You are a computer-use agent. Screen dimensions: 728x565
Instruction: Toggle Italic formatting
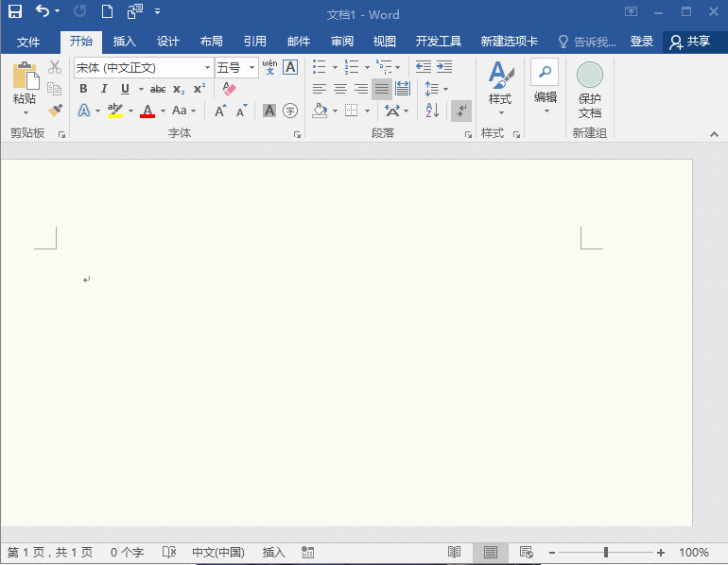[104, 89]
